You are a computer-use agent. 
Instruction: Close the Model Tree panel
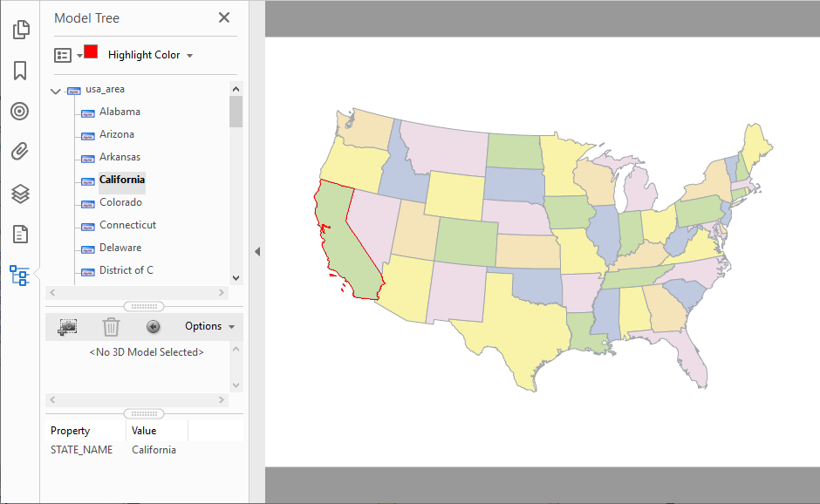click(224, 17)
